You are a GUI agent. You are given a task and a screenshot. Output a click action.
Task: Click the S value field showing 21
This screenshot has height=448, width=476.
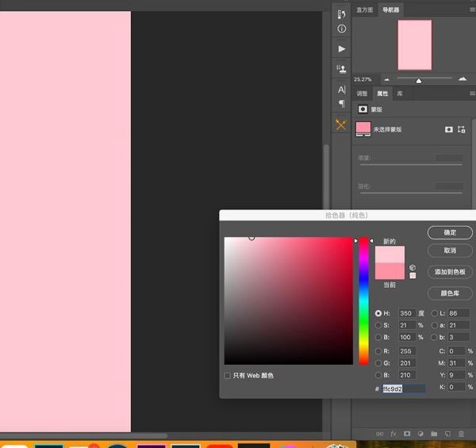407,325
